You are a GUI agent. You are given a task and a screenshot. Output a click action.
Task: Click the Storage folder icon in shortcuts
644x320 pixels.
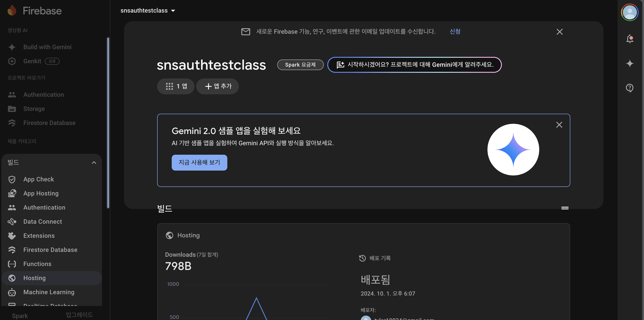click(12, 109)
